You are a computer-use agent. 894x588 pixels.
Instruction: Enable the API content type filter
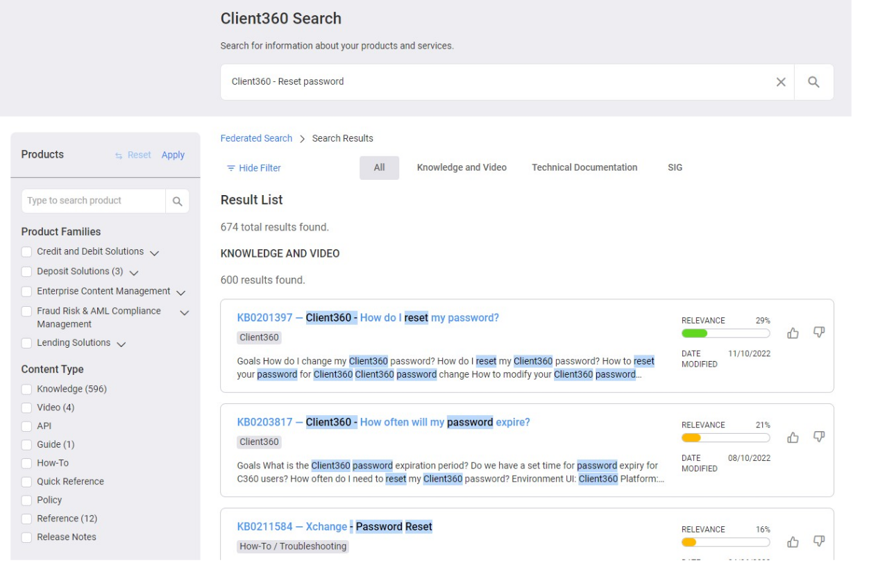pyautogui.click(x=26, y=426)
